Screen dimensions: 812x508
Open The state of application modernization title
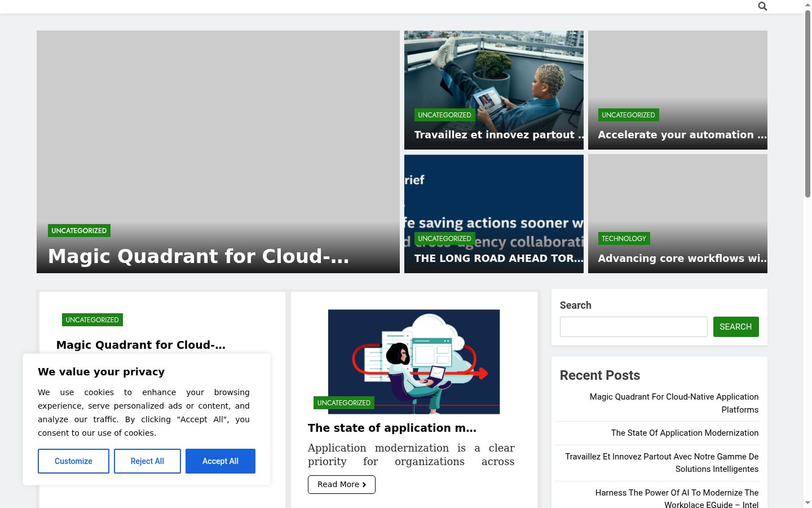(392, 428)
